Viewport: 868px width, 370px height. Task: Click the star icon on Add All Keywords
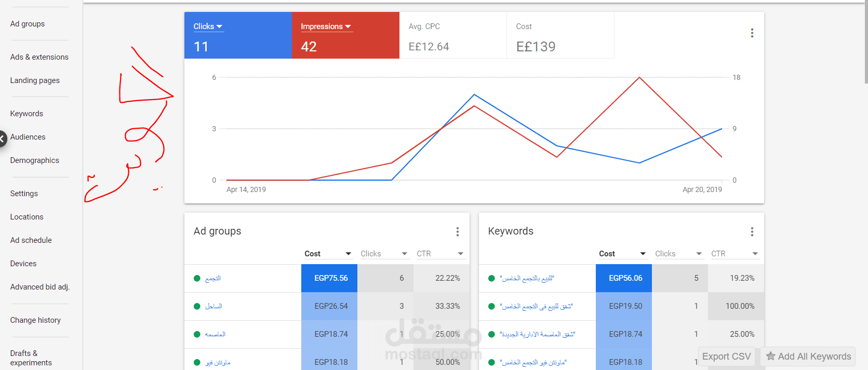(771, 356)
